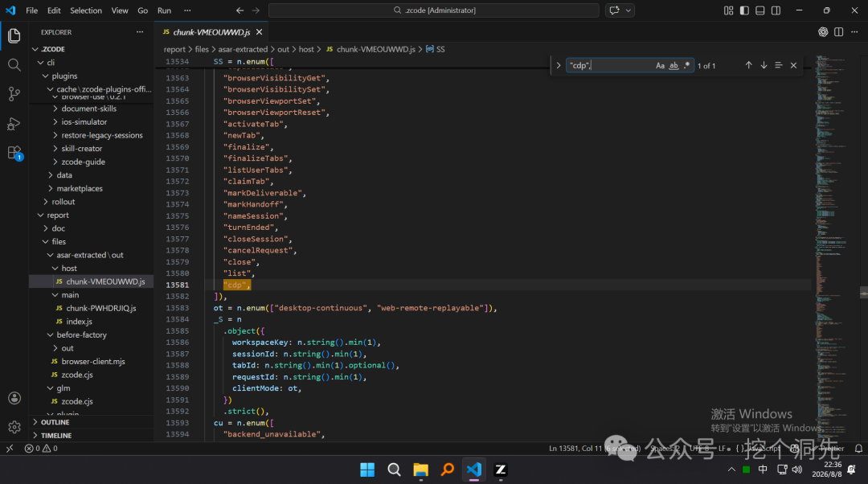Viewport: 868px width, 484px height.
Task: Click the host breadcrumb segment
Action: [x=306, y=49]
